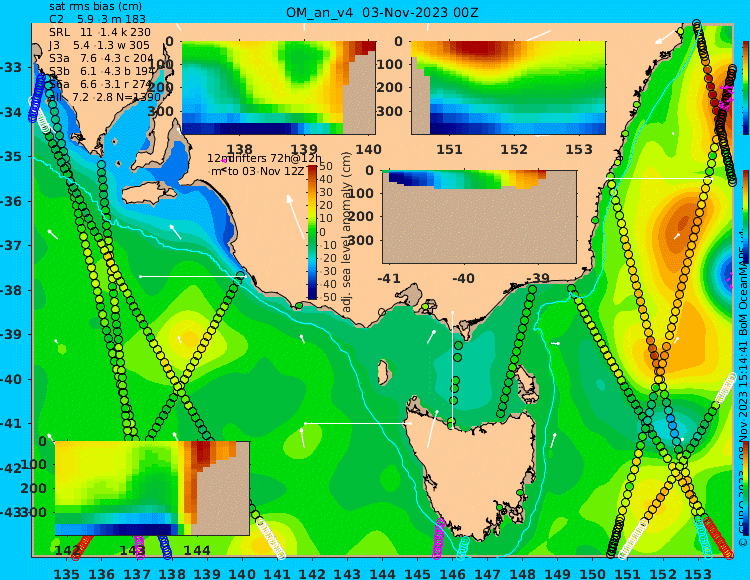Click the '152' tick of the top-right inset

point(514,150)
